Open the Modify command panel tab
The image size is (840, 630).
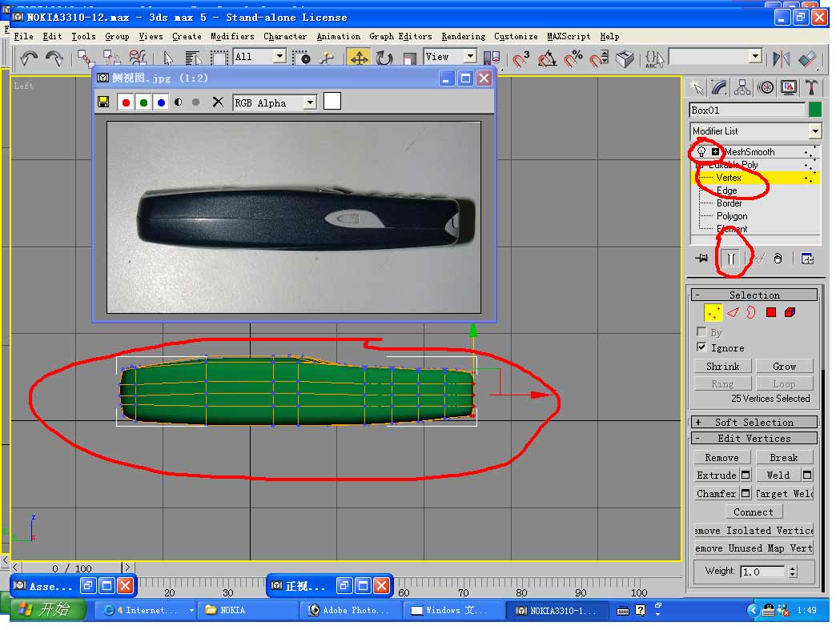coord(719,87)
